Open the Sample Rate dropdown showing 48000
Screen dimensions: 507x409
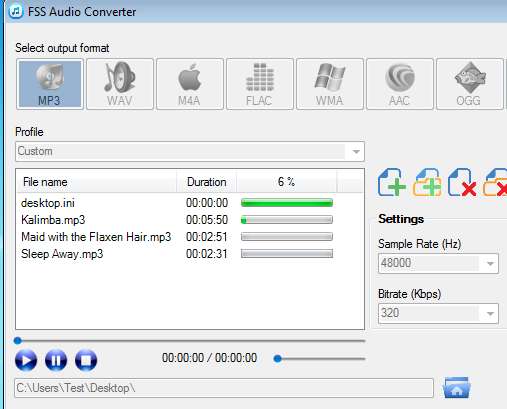(438, 263)
